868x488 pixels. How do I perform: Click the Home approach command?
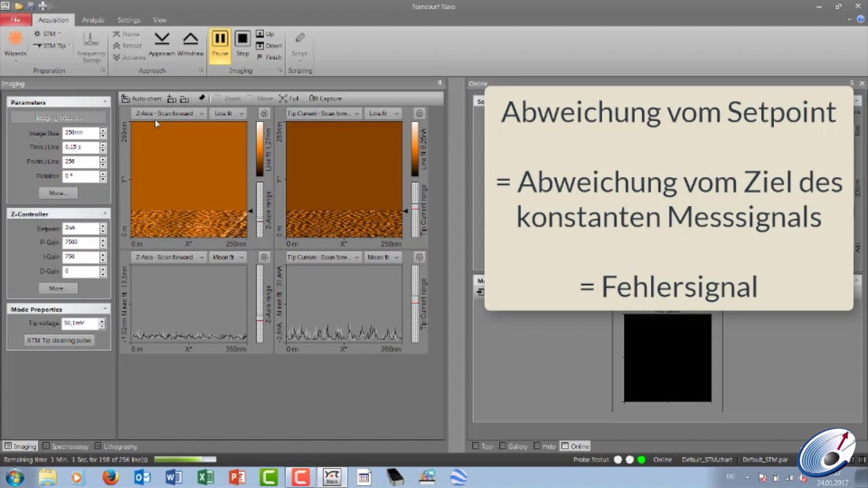coord(126,34)
